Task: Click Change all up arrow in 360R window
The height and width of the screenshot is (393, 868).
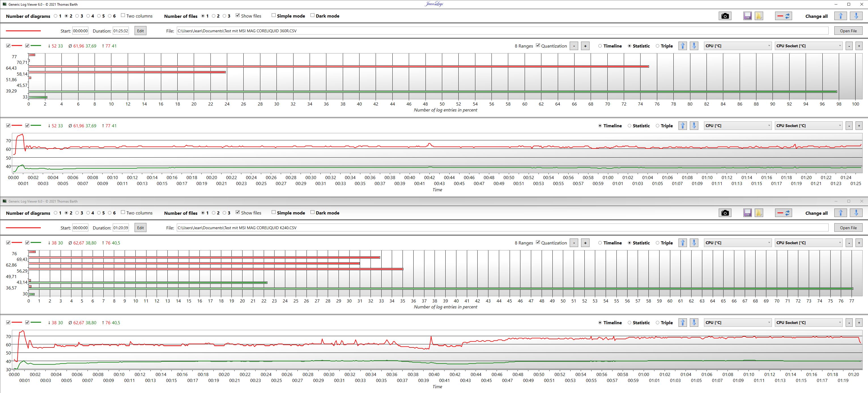Action: click(840, 16)
